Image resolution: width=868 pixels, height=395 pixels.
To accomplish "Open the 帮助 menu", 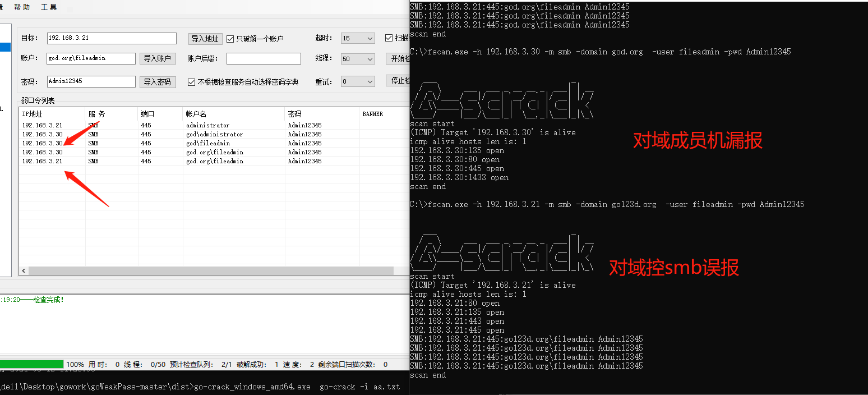I will point(22,7).
